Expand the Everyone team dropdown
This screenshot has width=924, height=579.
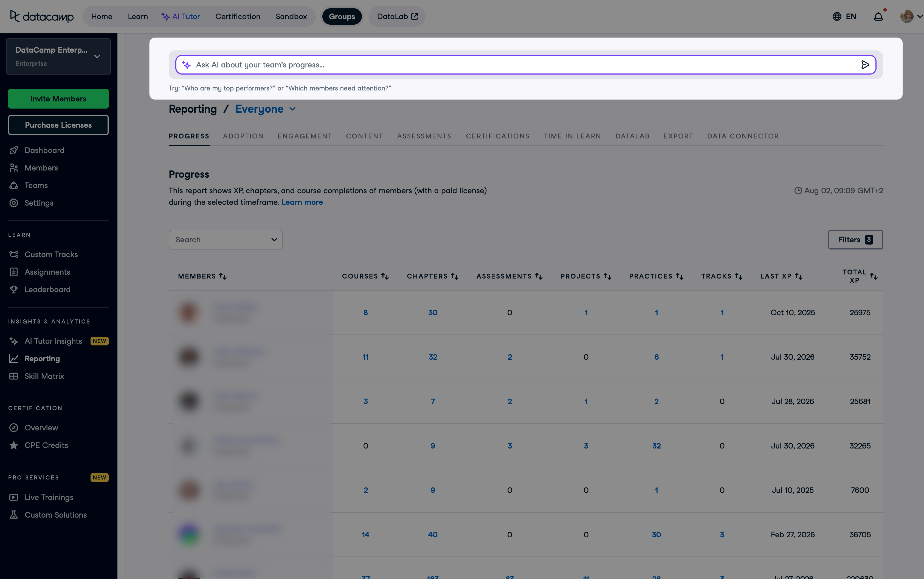tap(266, 109)
